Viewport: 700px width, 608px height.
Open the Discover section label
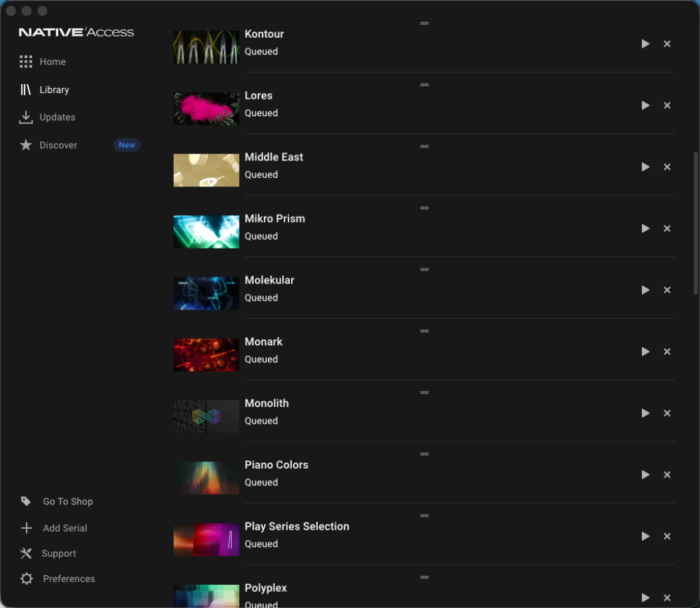pyautogui.click(x=59, y=145)
